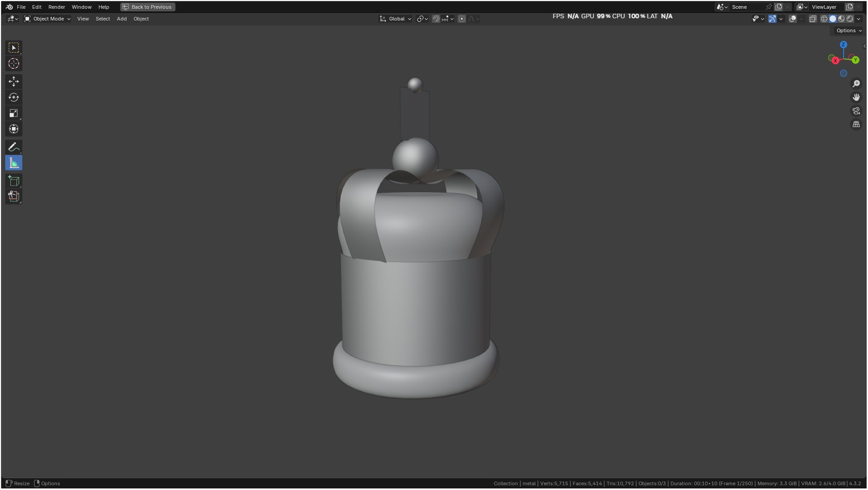
Task: Browse scenes dropdown next to Scene
Action: point(722,7)
